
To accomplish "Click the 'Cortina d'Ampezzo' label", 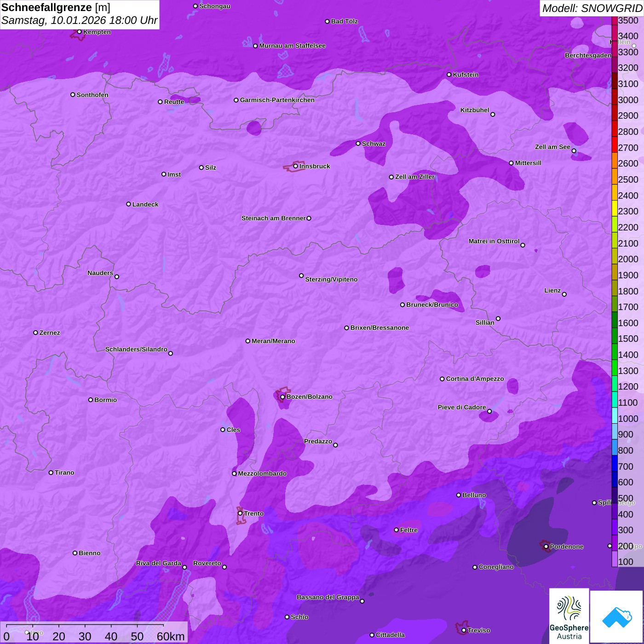I will click(475, 379).
